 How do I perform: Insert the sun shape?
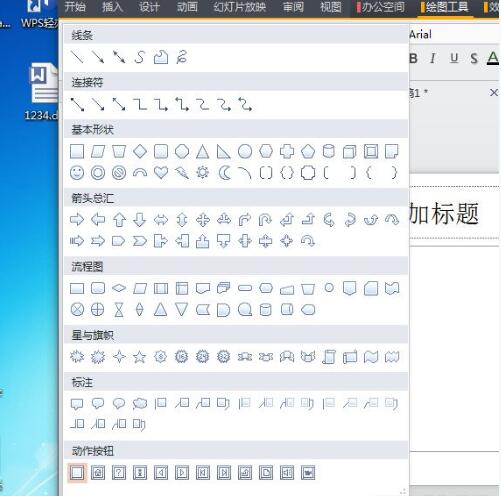[x=203, y=173]
